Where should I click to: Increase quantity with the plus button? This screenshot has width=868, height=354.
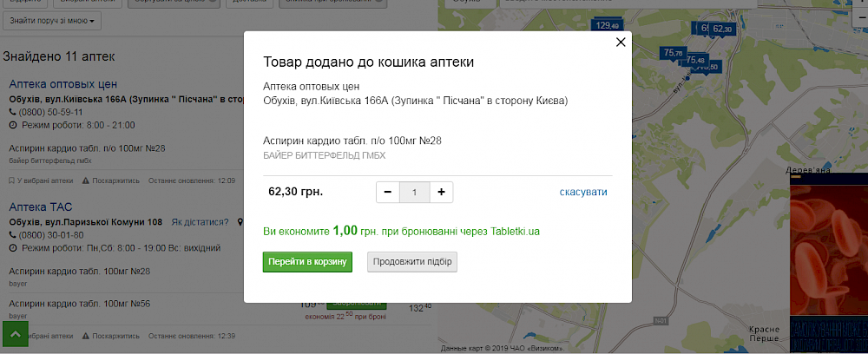pos(441,192)
